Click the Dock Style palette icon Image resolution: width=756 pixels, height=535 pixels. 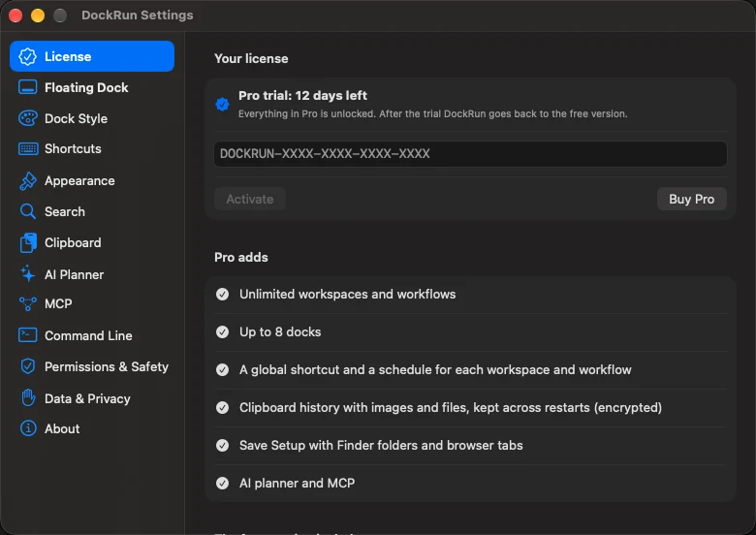tap(27, 118)
